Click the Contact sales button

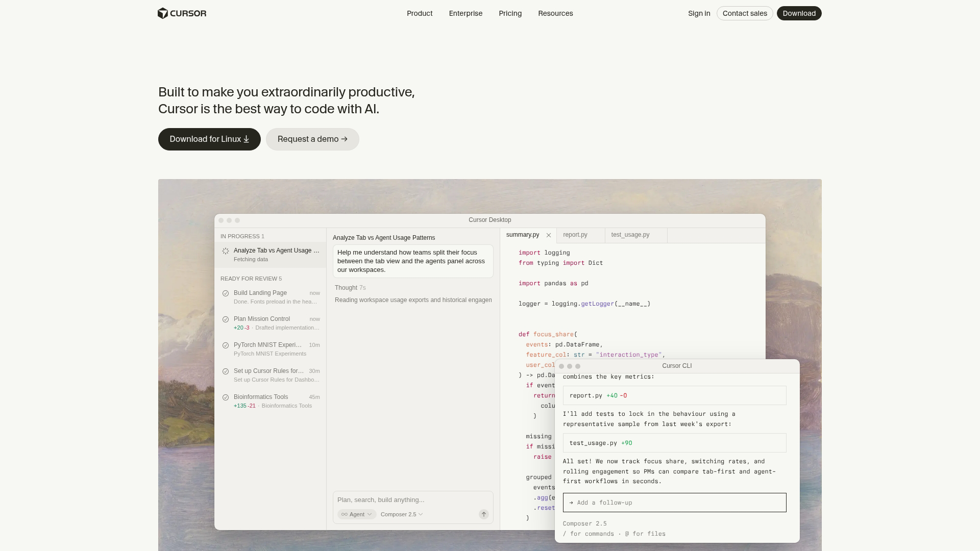coord(745,13)
